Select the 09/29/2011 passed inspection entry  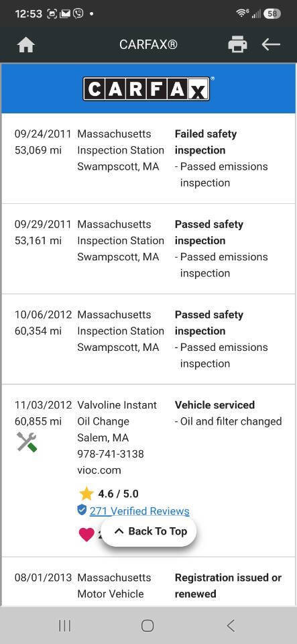tap(148, 249)
